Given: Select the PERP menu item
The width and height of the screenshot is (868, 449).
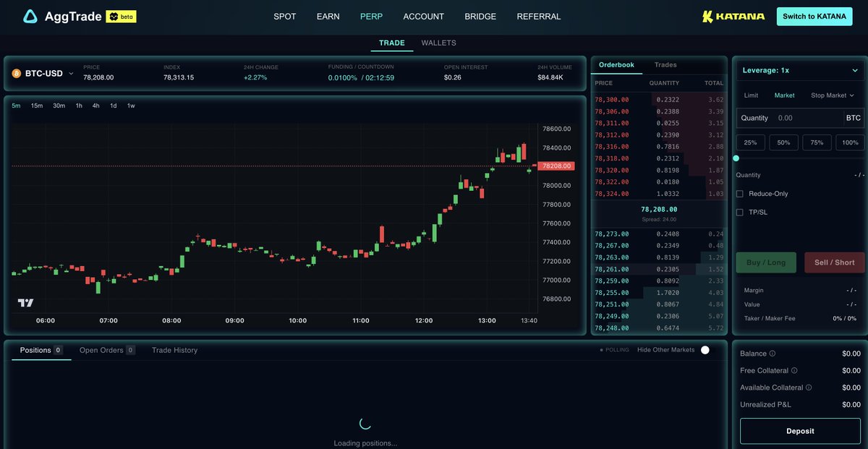Looking at the screenshot, I should (371, 17).
